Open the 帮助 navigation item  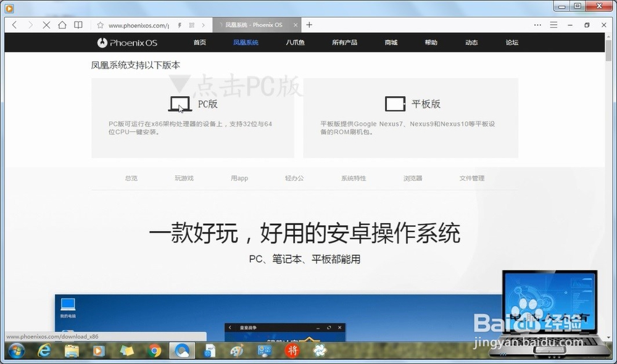coord(431,43)
